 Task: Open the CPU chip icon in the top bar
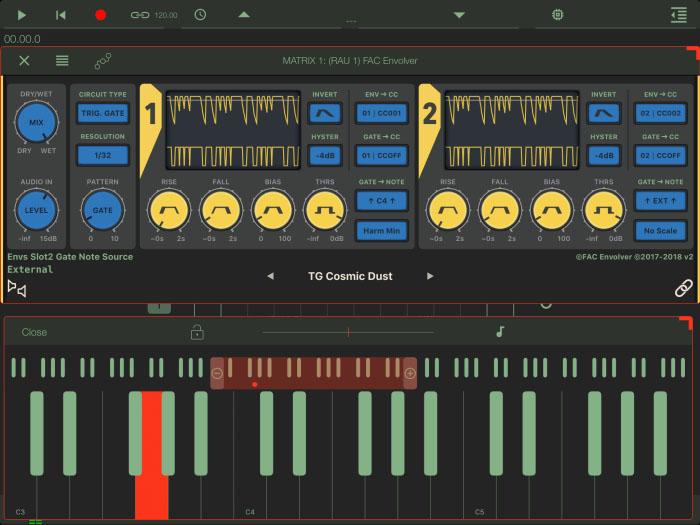(557, 15)
